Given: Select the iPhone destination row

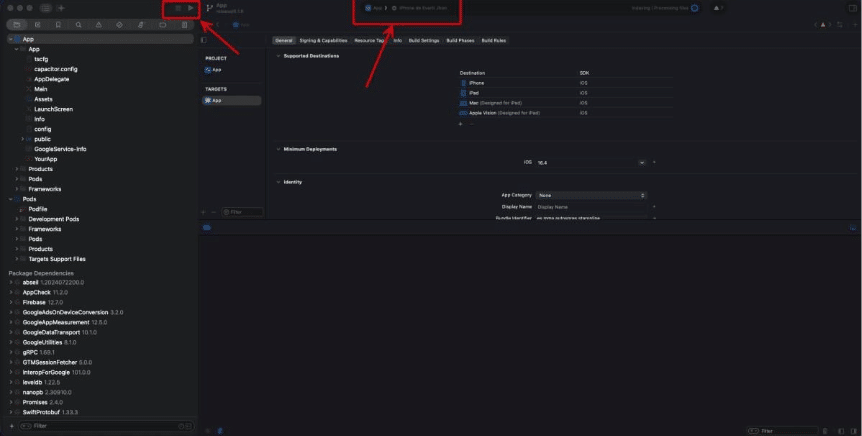Looking at the screenshot, I should [x=566, y=83].
